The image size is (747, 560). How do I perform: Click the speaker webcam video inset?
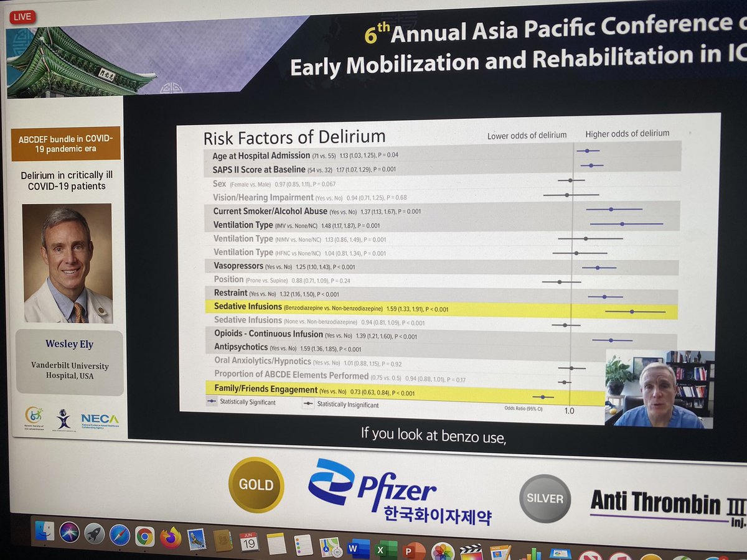pos(660,388)
